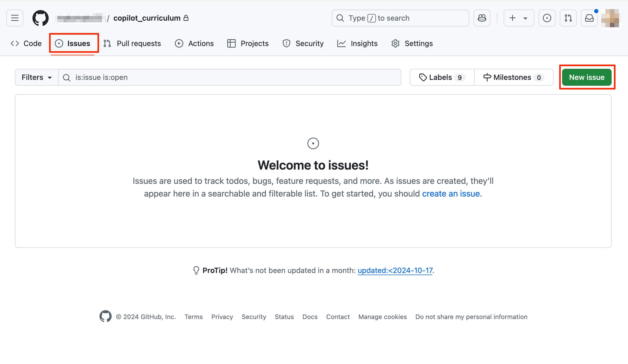
Task: Open global issues icon in header
Action: point(547,18)
